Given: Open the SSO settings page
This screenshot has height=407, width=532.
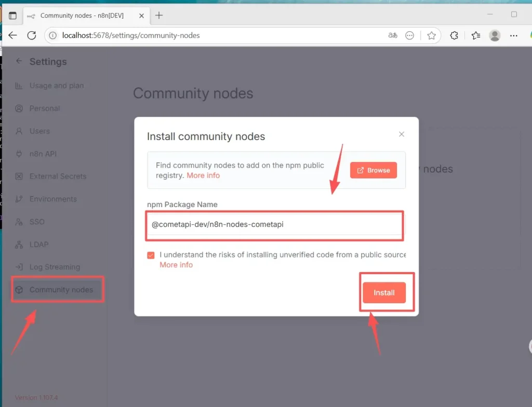Looking at the screenshot, I should pyautogui.click(x=36, y=222).
